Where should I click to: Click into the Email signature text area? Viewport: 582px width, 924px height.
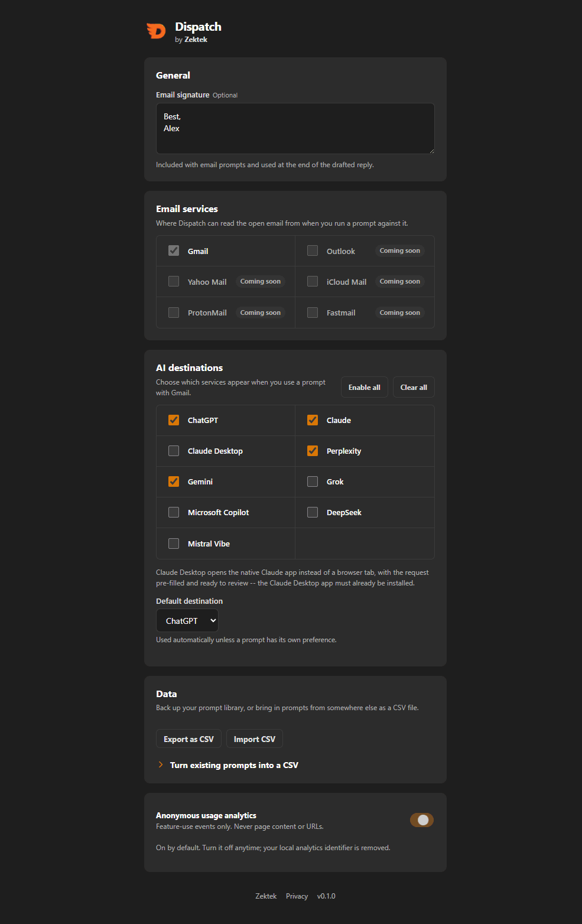coord(295,128)
